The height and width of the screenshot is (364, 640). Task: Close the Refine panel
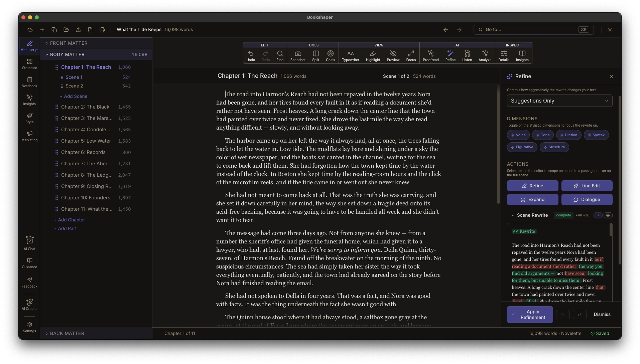coord(611,76)
